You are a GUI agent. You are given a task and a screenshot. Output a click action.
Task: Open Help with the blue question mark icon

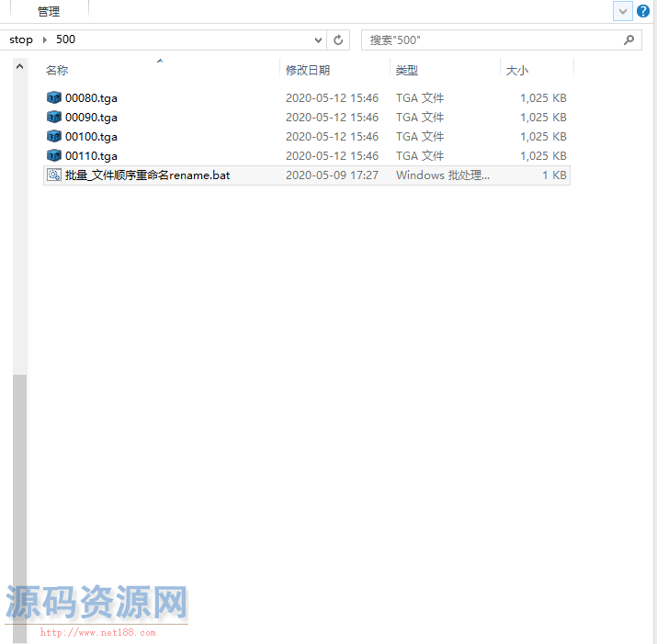click(x=642, y=11)
